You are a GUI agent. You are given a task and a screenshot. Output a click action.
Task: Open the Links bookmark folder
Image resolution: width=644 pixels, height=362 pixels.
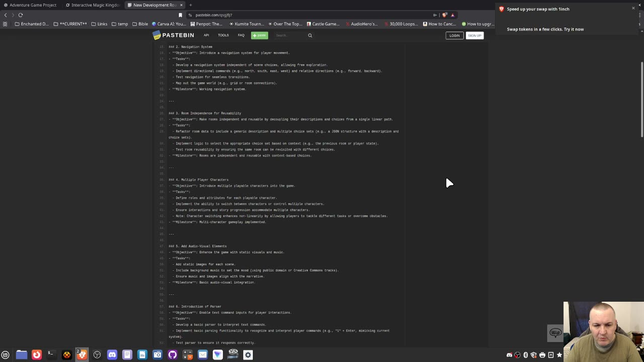(x=99, y=24)
